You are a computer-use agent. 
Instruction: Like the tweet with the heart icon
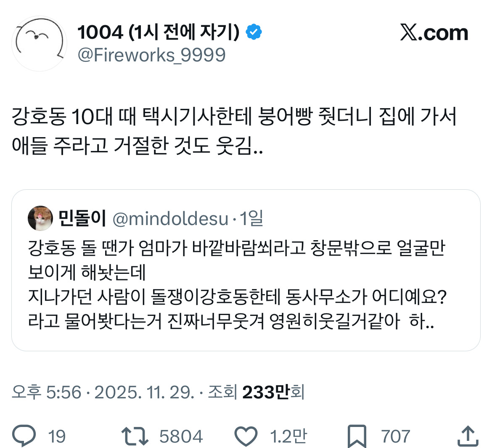point(246,436)
